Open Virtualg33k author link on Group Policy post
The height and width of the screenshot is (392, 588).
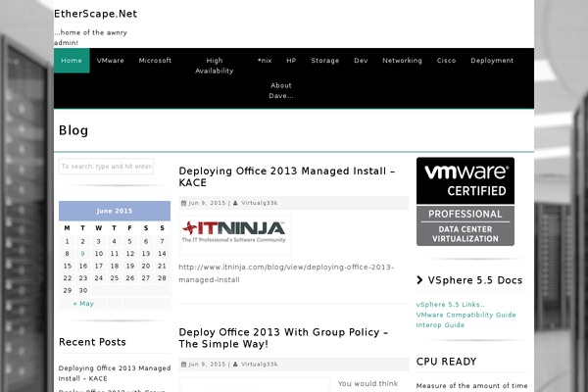click(x=260, y=365)
